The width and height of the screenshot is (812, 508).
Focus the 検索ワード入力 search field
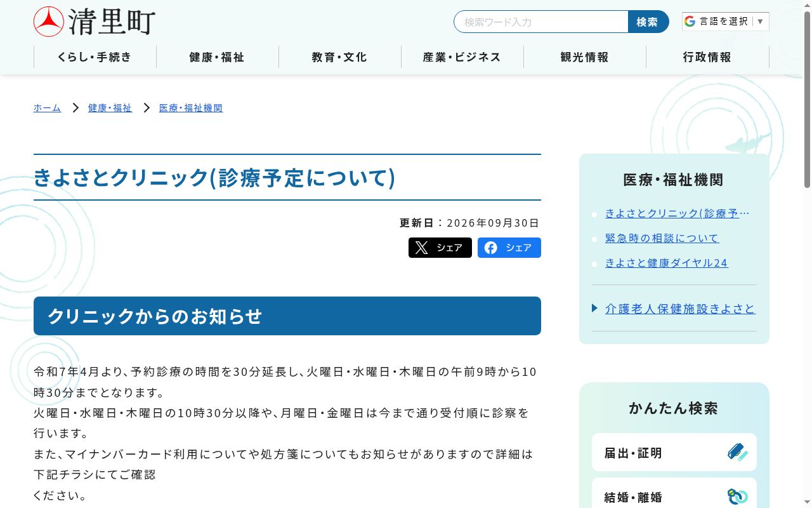tap(541, 22)
